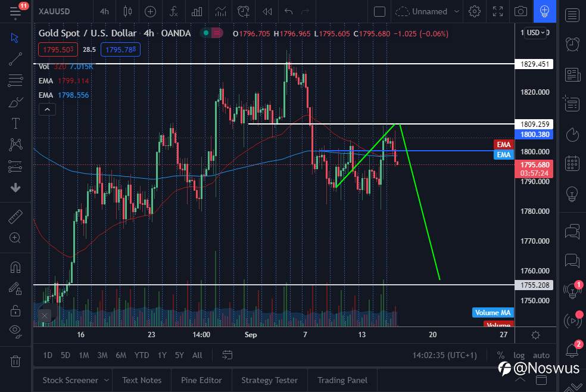Open the Pine Editor tab

point(201,380)
